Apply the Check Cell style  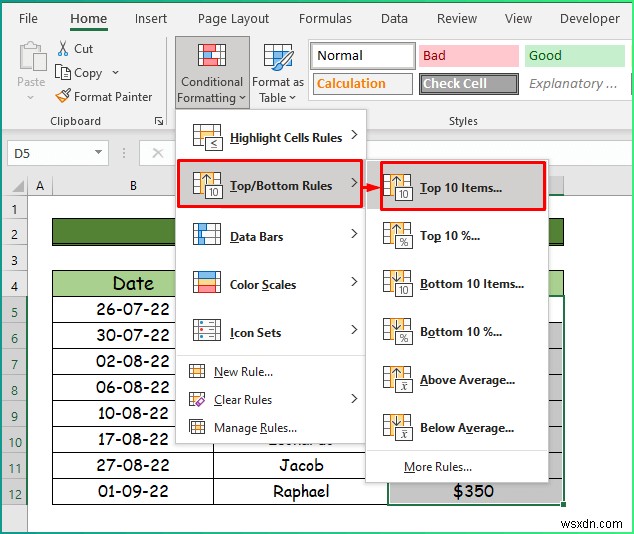(469, 84)
